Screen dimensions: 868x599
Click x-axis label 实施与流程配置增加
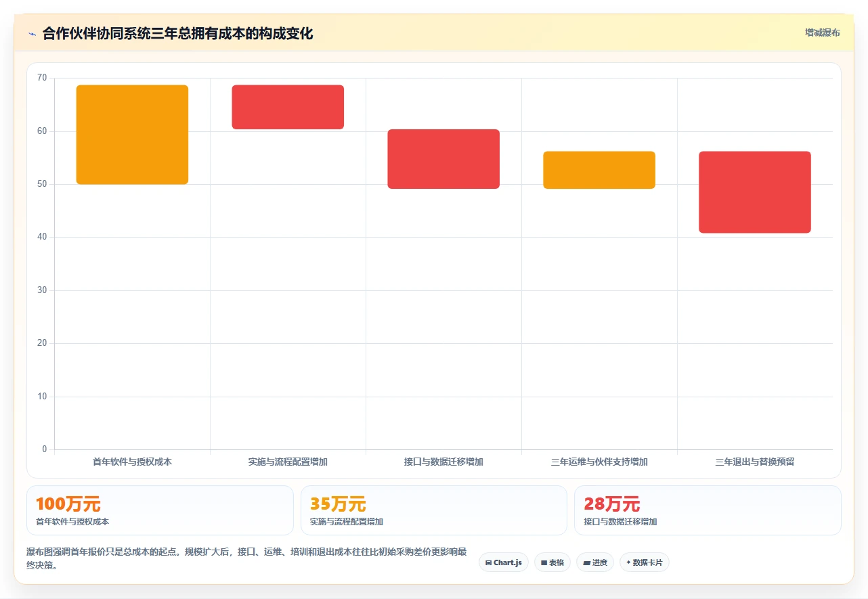(x=288, y=462)
